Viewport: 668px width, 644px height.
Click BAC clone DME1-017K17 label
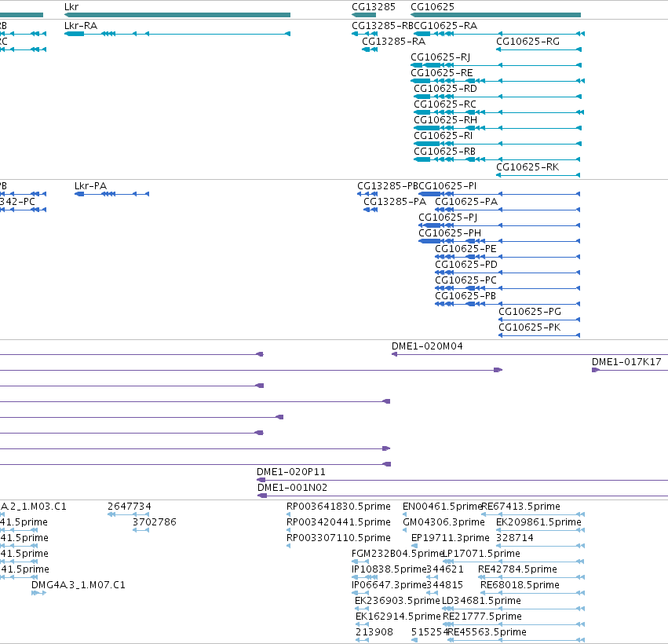pos(626,362)
